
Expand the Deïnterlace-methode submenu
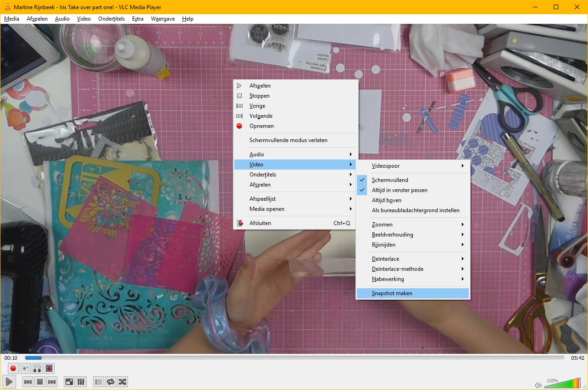pyautogui.click(x=413, y=269)
